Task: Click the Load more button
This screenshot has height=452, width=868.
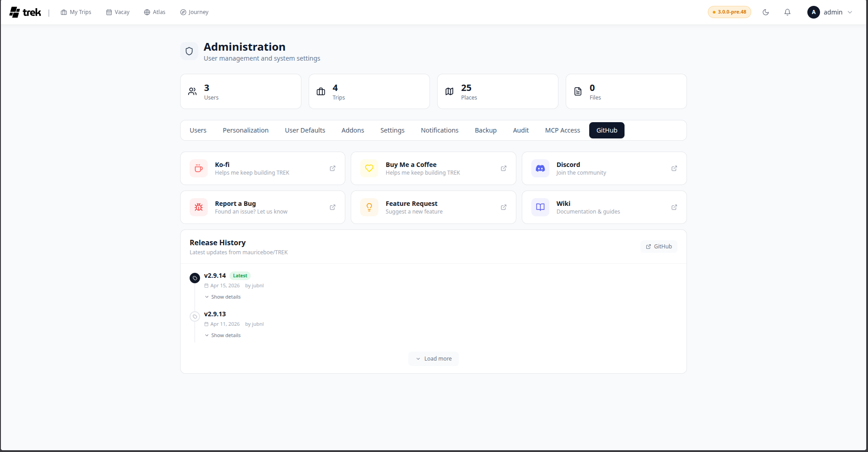Action: click(x=434, y=359)
